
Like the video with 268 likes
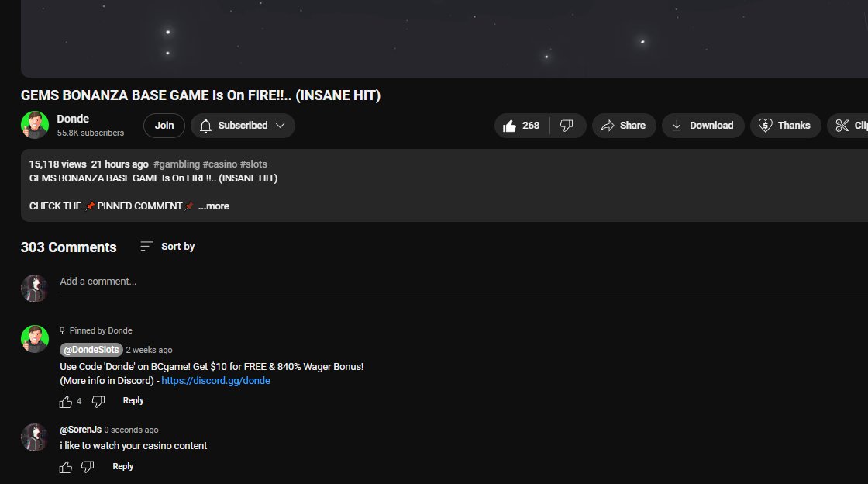pyautogui.click(x=522, y=126)
